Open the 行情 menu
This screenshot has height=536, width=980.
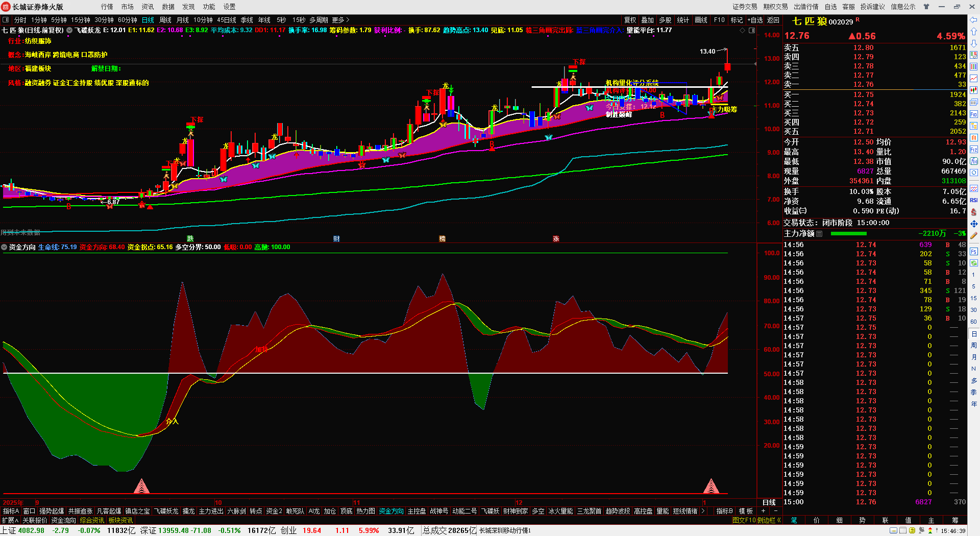(x=107, y=7)
